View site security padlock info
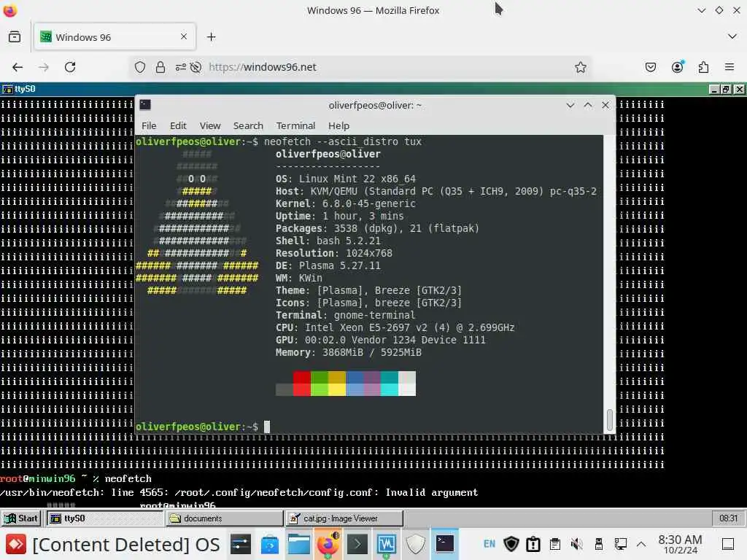747x560 pixels. (160, 67)
